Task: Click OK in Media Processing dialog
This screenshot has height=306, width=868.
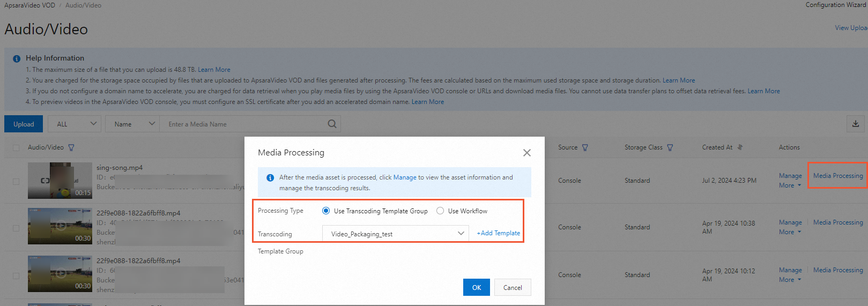Action: 476,287
